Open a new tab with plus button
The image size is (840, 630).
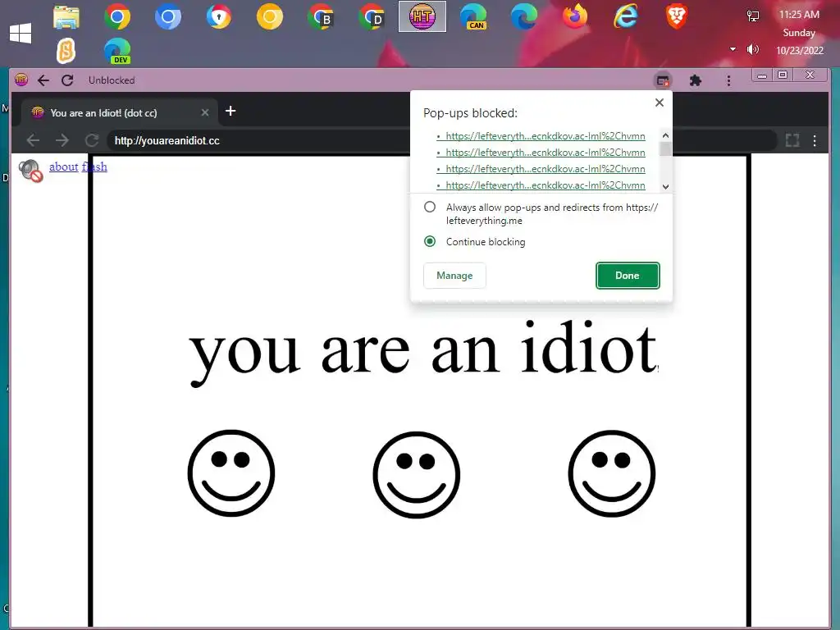231,111
